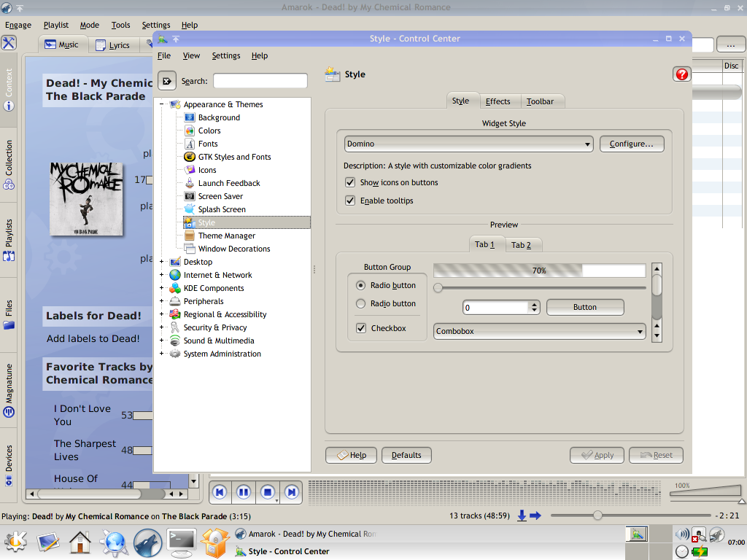Stop playback in Amarok
The width and height of the screenshot is (747, 560).
pyautogui.click(x=268, y=492)
